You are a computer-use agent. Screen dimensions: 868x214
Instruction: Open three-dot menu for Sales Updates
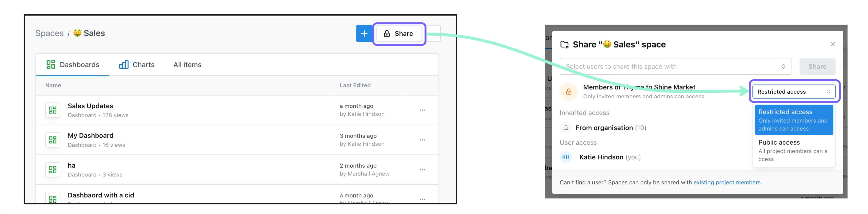pos(422,110)
